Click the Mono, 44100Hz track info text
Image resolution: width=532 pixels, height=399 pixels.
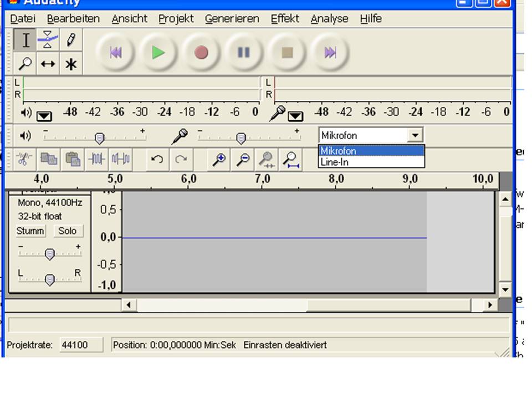coord(50,203)
